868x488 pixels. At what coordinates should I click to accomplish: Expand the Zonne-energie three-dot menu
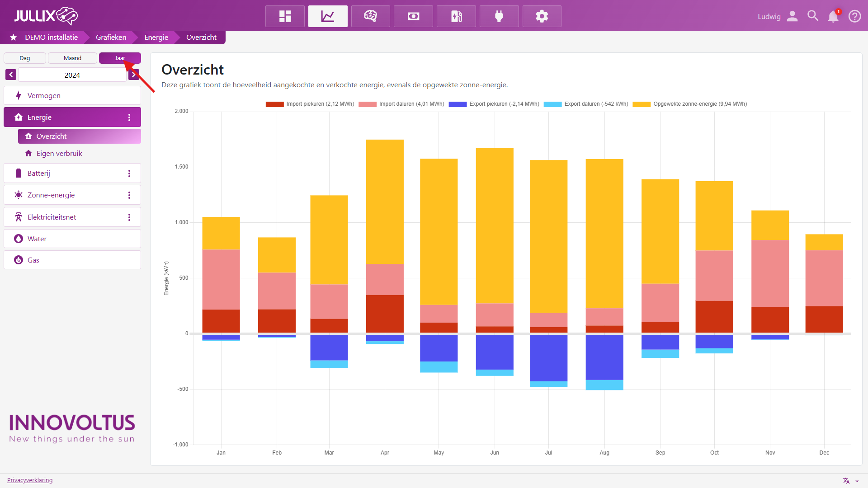tap(129, 195)
